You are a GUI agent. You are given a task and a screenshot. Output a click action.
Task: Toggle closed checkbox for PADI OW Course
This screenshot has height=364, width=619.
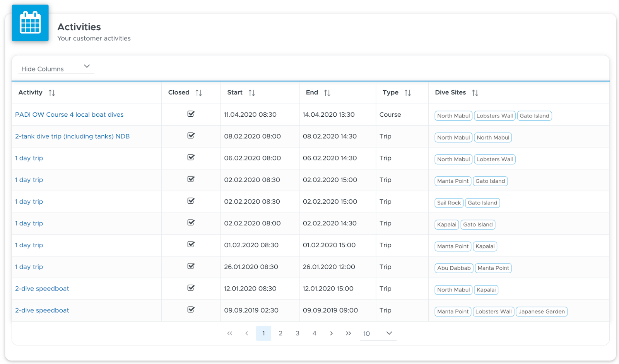[x=191, y=114]
